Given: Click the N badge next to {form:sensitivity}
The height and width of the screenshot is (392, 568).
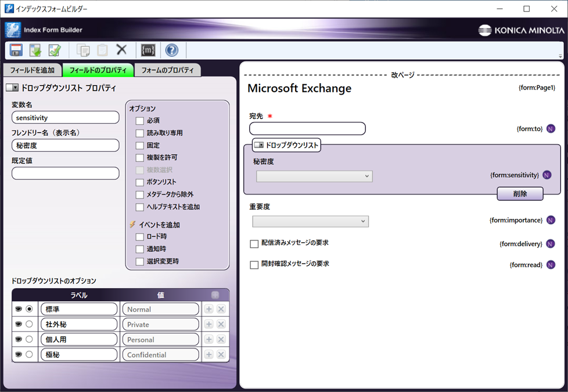Looking at the screenshot, I should click(x=547, y=175).
